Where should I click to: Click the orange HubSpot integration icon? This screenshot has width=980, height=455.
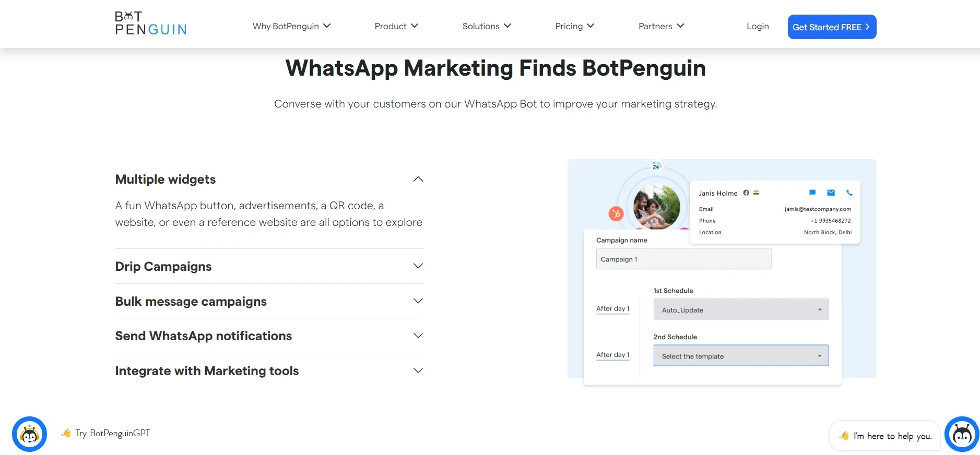(x=616, y=213)
